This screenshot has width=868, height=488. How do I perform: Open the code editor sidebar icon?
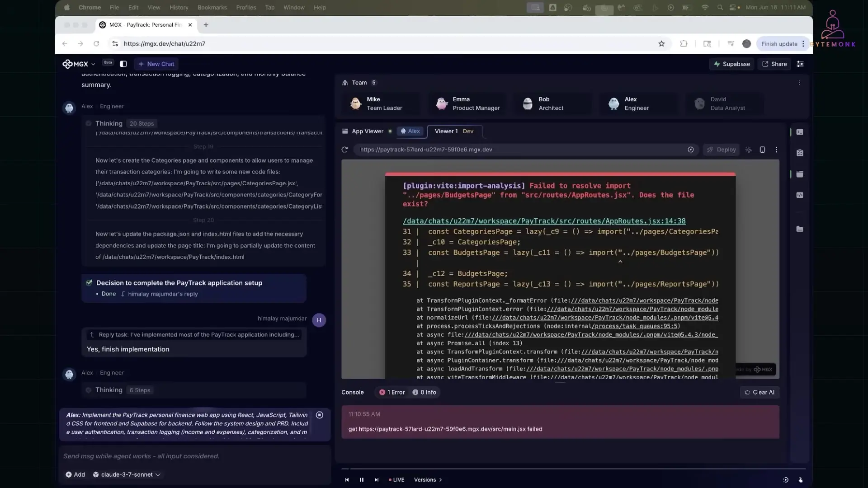click(800, 195)
